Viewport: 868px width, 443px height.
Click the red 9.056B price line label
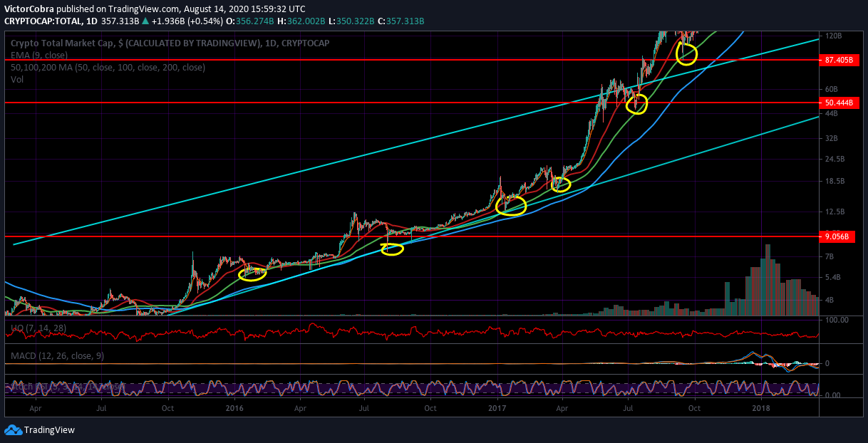[839, 236]
